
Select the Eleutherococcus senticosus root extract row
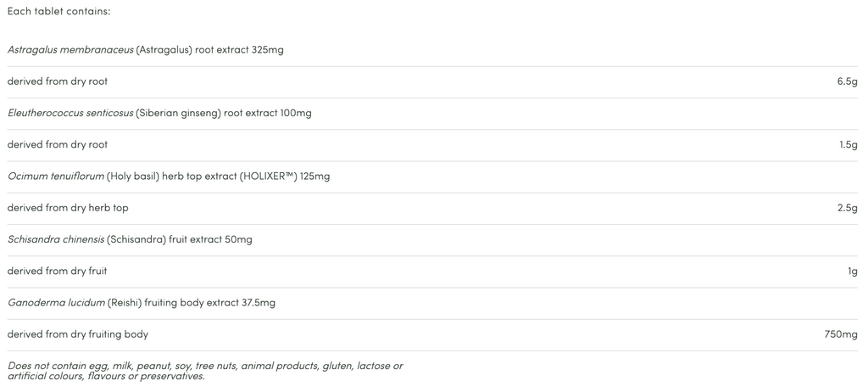159,113
